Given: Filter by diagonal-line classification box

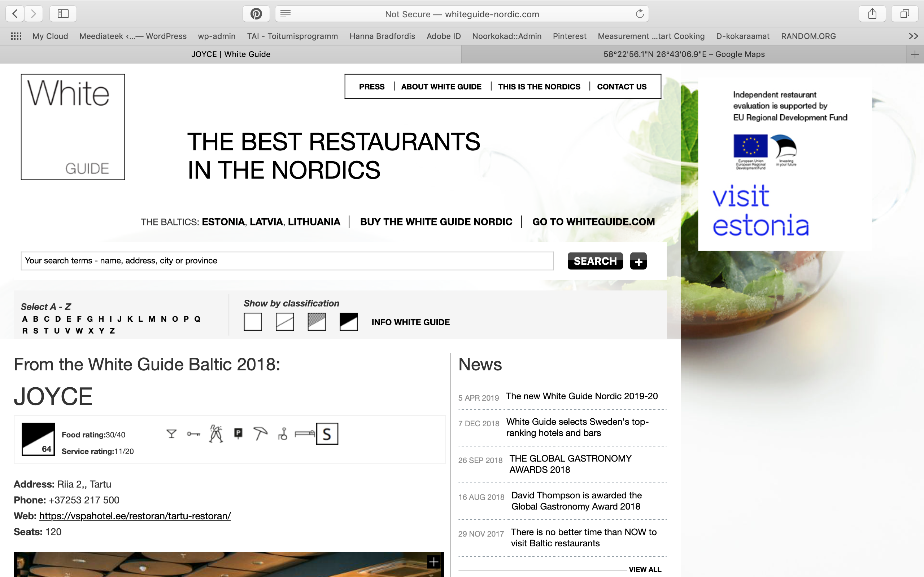Looking at the screenshot, I should coord(285,322).
